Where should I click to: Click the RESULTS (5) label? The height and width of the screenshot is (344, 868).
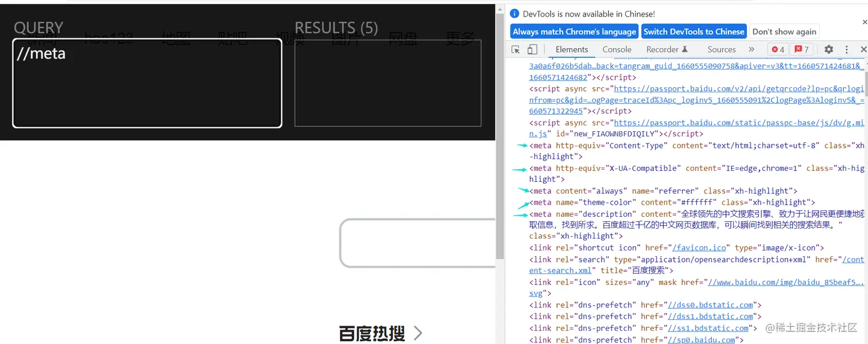point(336,28)
